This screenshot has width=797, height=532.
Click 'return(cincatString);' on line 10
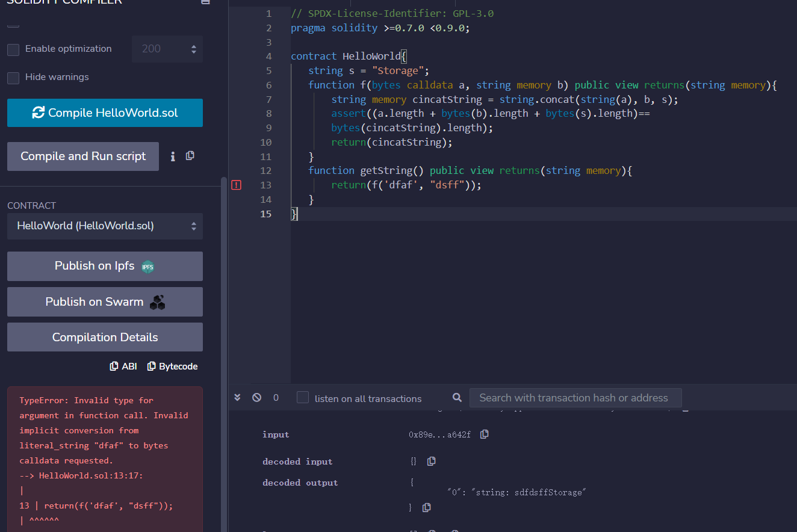391,142
